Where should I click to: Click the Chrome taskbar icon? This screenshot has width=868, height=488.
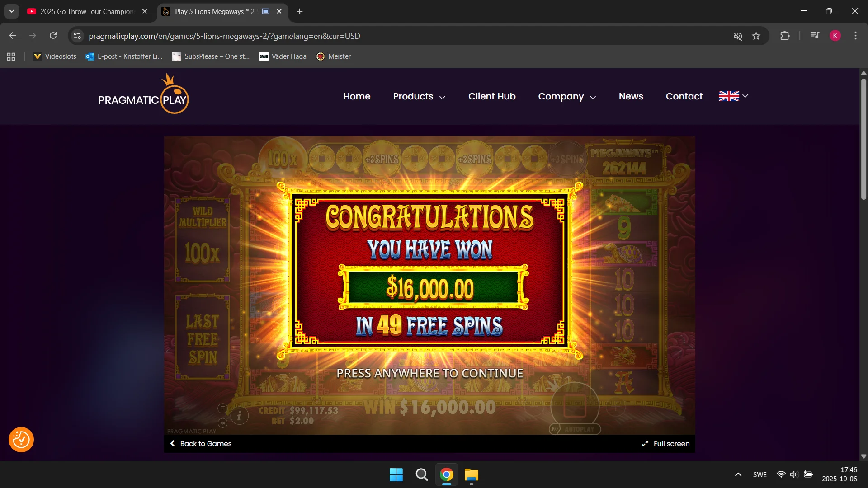pos(447,475)
